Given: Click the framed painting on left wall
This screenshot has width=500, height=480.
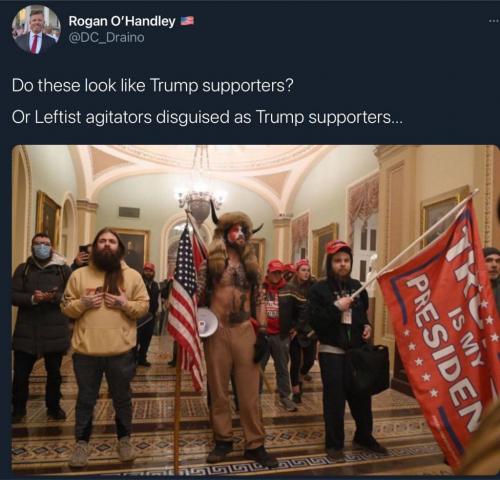Looking at the screenshot, I should (48, 216).
